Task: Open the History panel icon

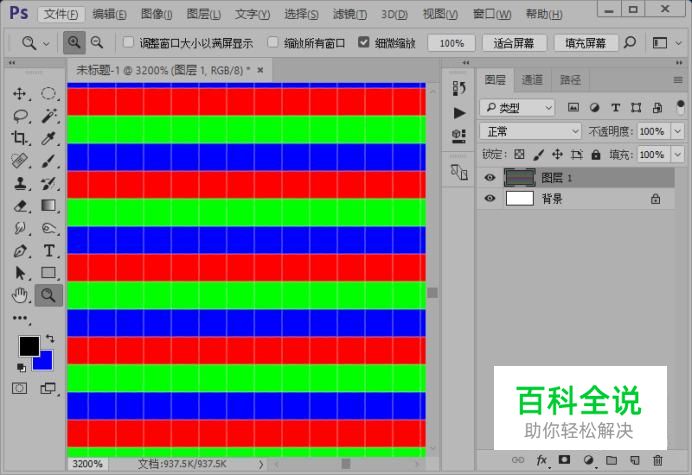Action: (x=459, y=88)
